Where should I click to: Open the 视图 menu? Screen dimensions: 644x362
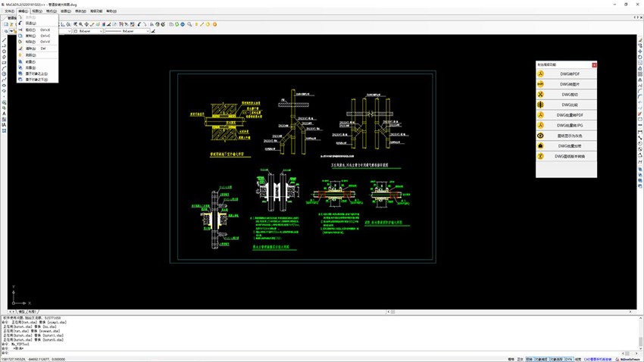(x=37, y=11)
